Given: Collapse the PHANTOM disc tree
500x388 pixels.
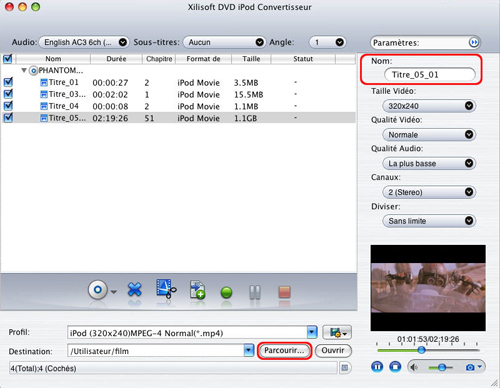Looking at the screenshot, I should (24, 70).
